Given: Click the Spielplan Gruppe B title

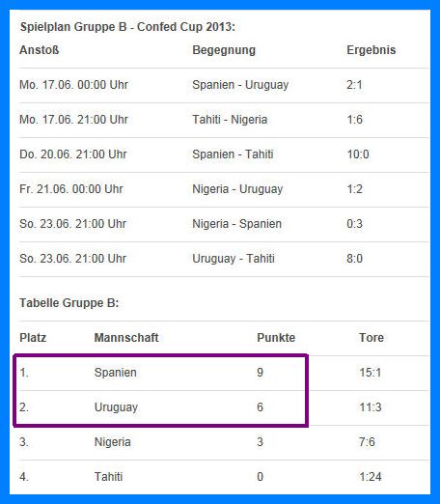Looking at the screenshot, I should pos(127,27).
